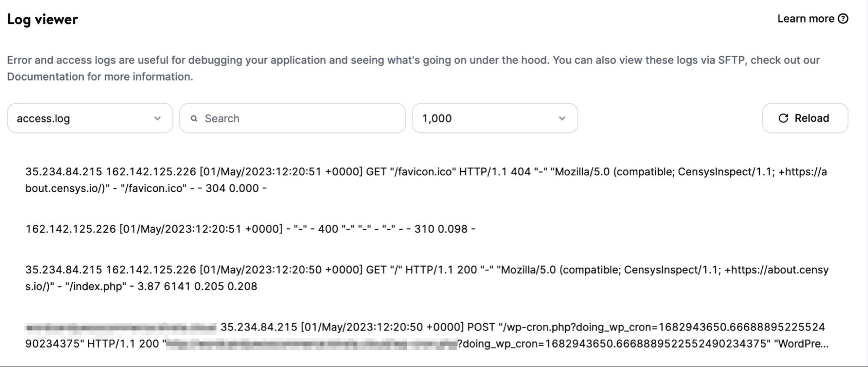Click the blurred referrer URL text
The height and width of the screenshot is (367, 868).
(x=312, y=344)
